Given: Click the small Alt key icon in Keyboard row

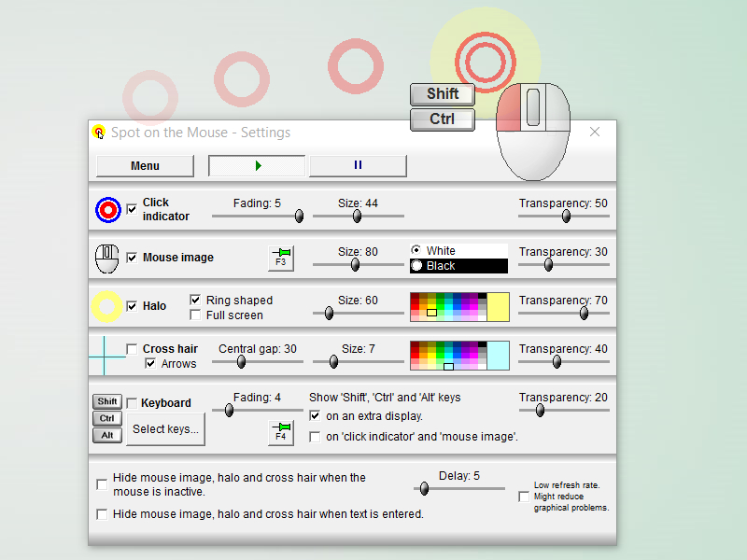Looking at the screenshot, I should click(107, 435).
